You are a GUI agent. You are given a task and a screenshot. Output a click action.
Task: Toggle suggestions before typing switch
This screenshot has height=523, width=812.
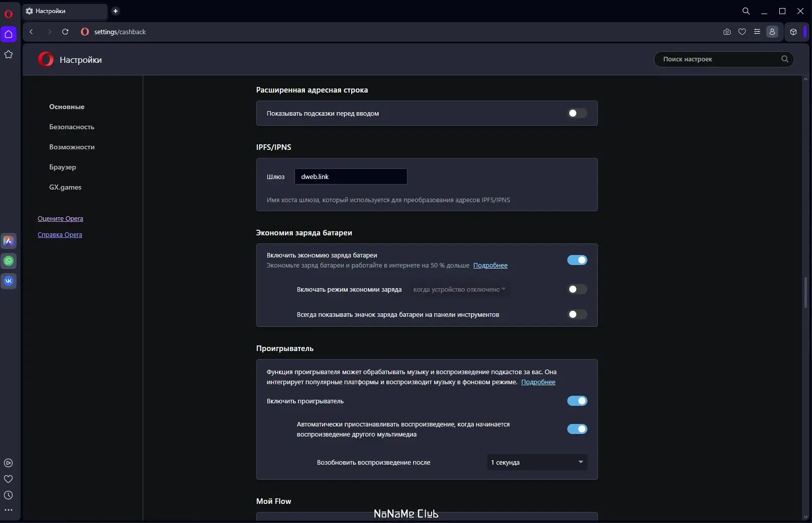(577, 113)
